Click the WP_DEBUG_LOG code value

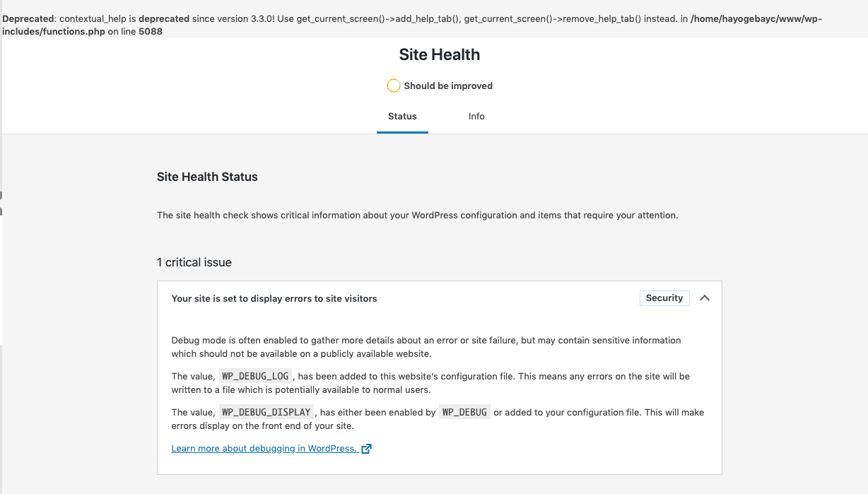[x=254, y=377]
